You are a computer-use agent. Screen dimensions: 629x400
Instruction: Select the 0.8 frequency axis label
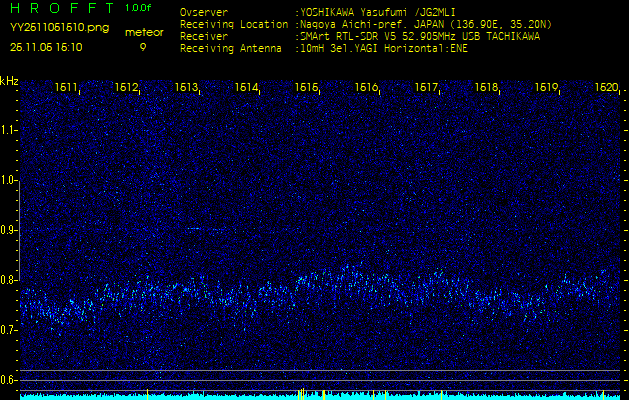click(9, 280)
